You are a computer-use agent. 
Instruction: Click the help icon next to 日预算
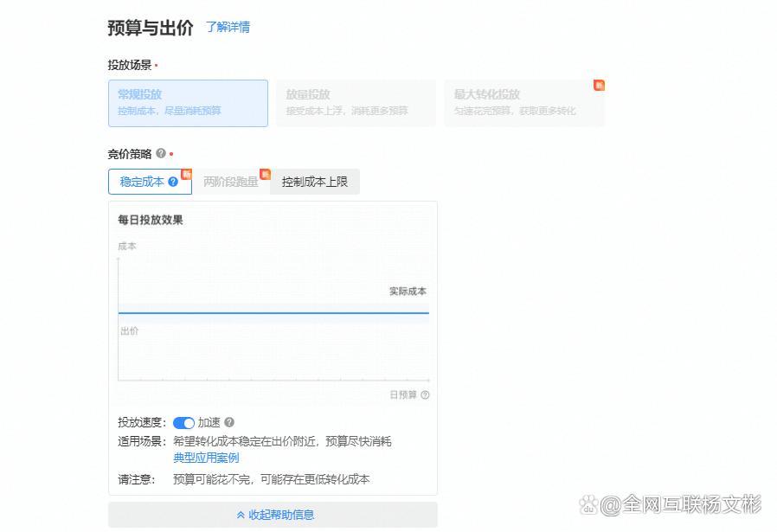click(425, 394)
